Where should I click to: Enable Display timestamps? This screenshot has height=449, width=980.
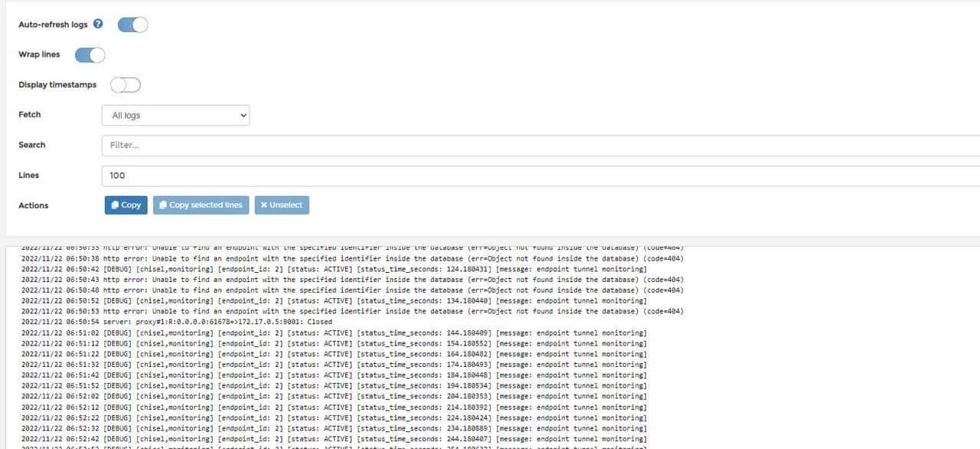point(125,84)
